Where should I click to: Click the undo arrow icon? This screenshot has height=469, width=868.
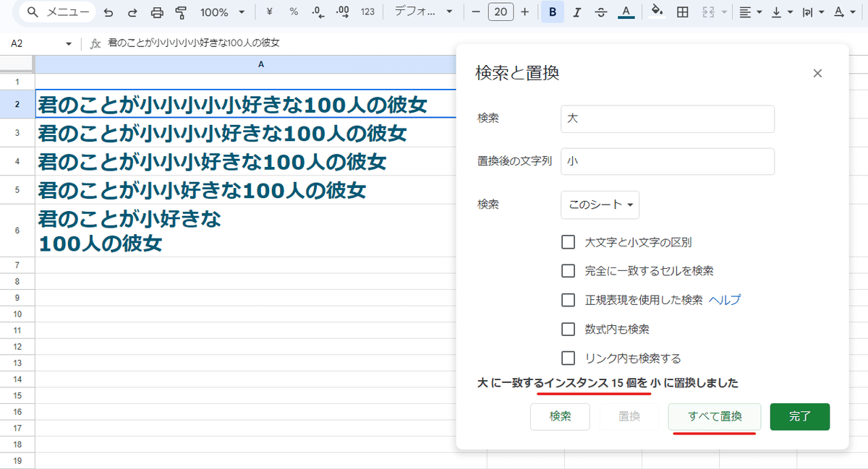pos(109,12)
